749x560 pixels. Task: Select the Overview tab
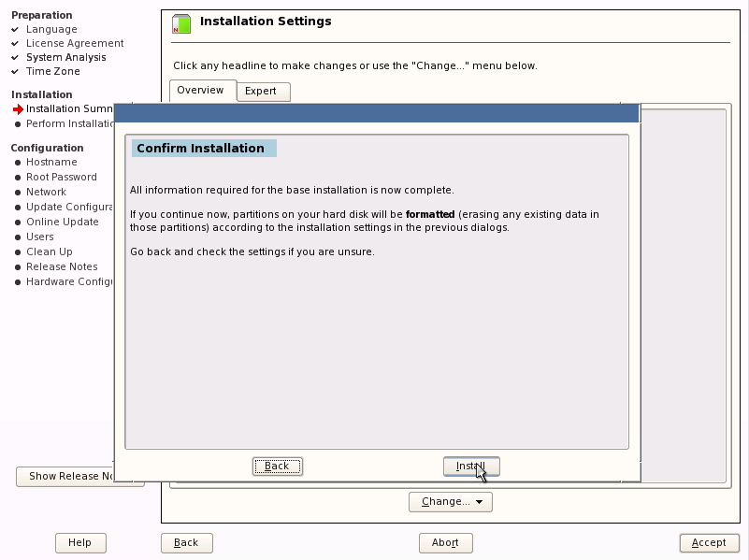[201, 91]
